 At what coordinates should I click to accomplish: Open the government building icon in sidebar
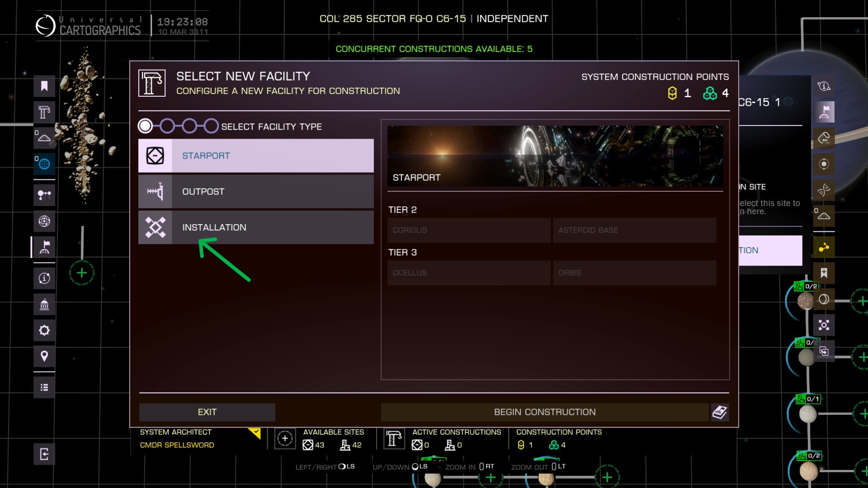pyautogui.click(x=44, y=305)
